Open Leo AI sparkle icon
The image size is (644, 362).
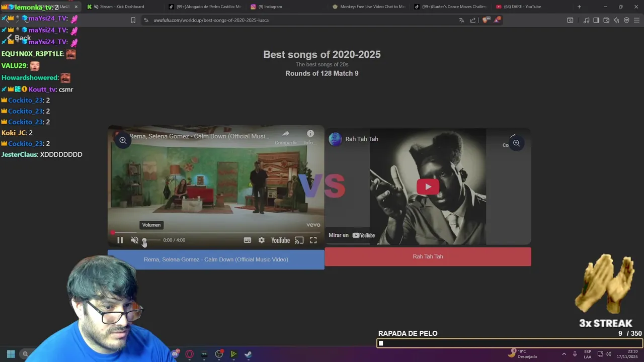[616, 20]
